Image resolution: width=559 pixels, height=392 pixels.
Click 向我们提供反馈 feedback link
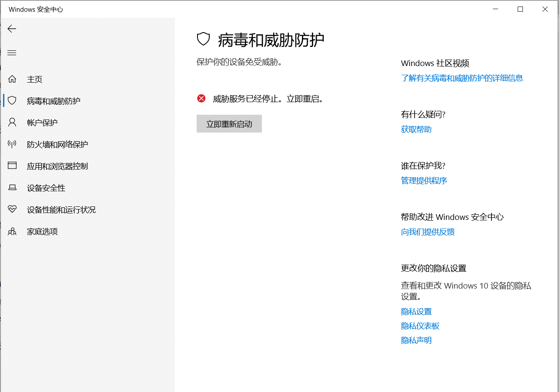click(427, 232)
